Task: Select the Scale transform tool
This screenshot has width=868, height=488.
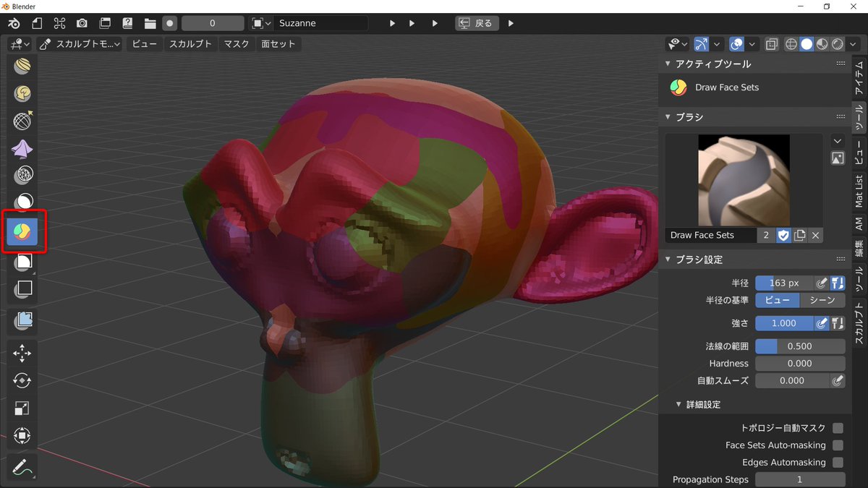Action: [23, 408]
